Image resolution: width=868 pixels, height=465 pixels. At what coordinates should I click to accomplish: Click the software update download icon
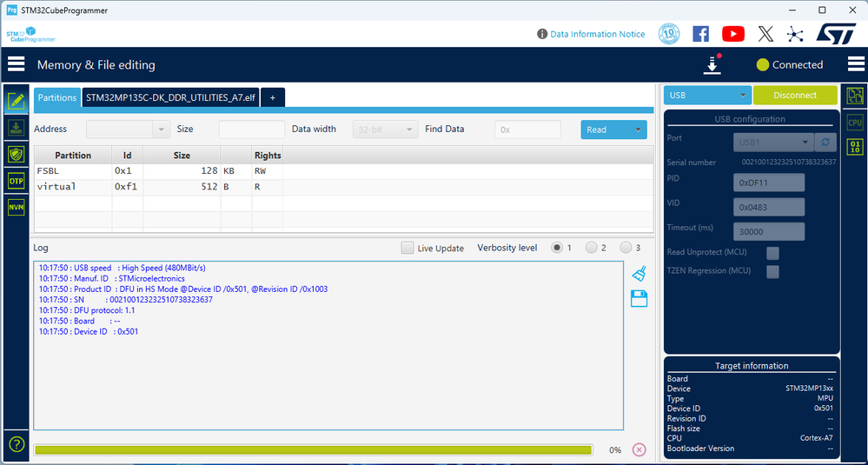click(712, 65)
